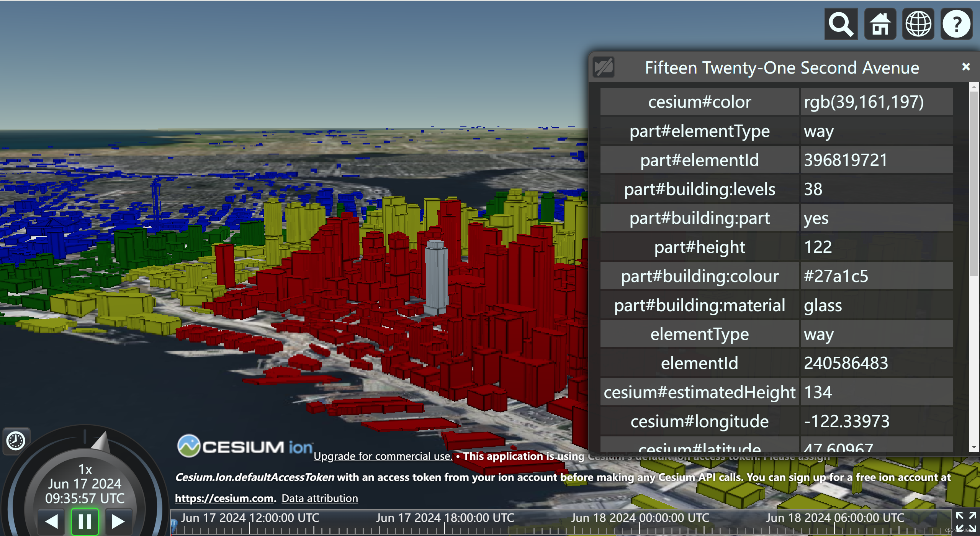Click the clock reset icon
This screenshot has width=980, height=536.
(16, 441)
